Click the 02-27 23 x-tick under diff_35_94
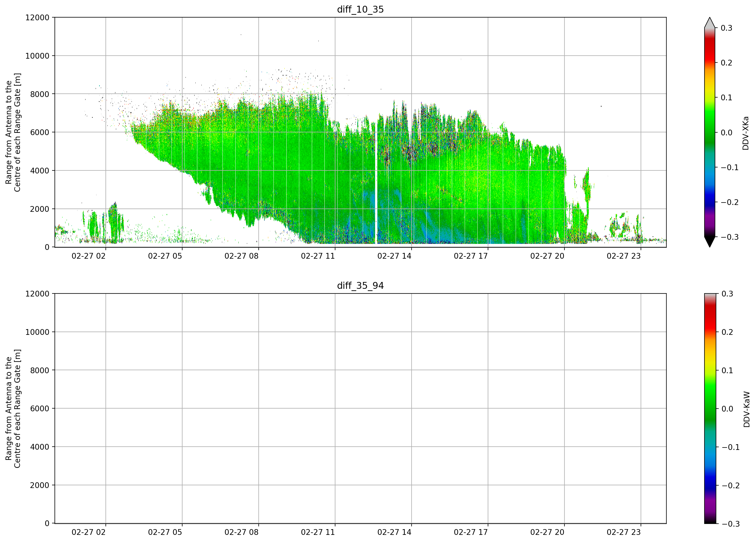Viewport: 756px width, 542px height. click(x=624, y=532)
